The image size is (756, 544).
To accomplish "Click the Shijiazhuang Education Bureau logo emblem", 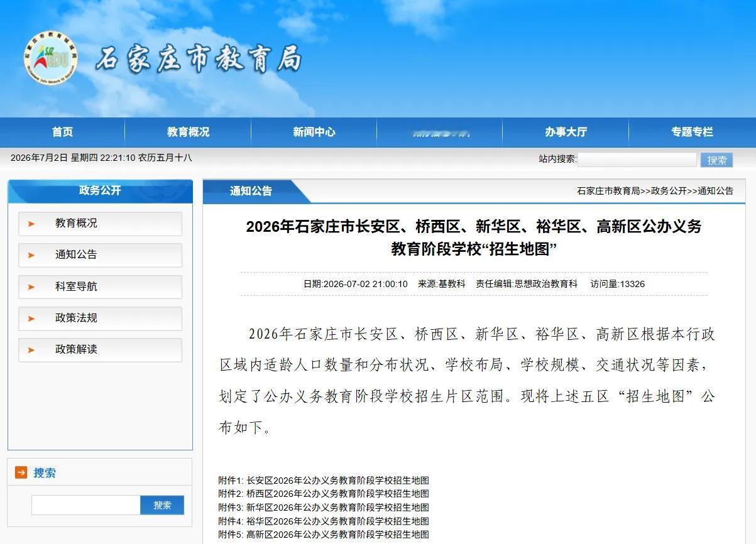I will click(x=51, y=58).
